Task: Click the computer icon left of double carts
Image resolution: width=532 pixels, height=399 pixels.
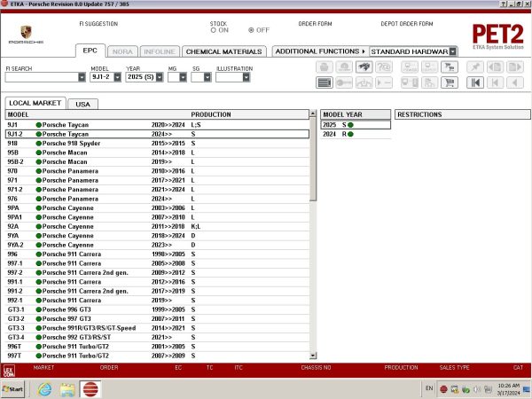Action: (429, 66)
